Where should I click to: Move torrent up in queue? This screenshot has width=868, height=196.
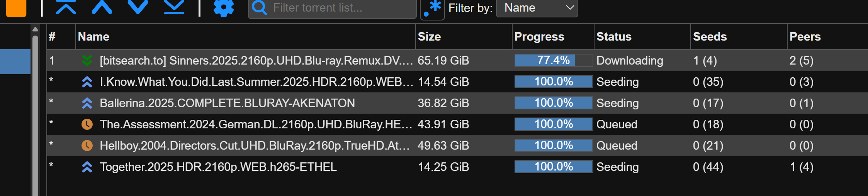pyautogui.click(x=102, y=7)
